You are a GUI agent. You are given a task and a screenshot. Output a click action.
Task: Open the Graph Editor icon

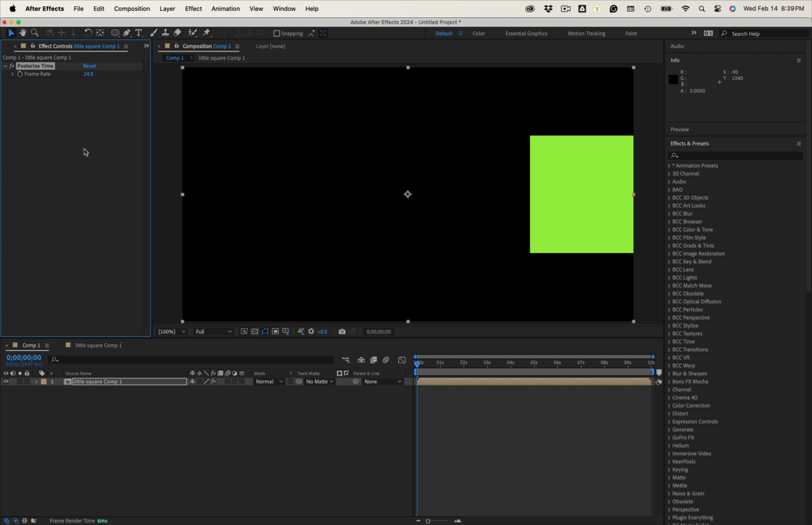(402, 360)
